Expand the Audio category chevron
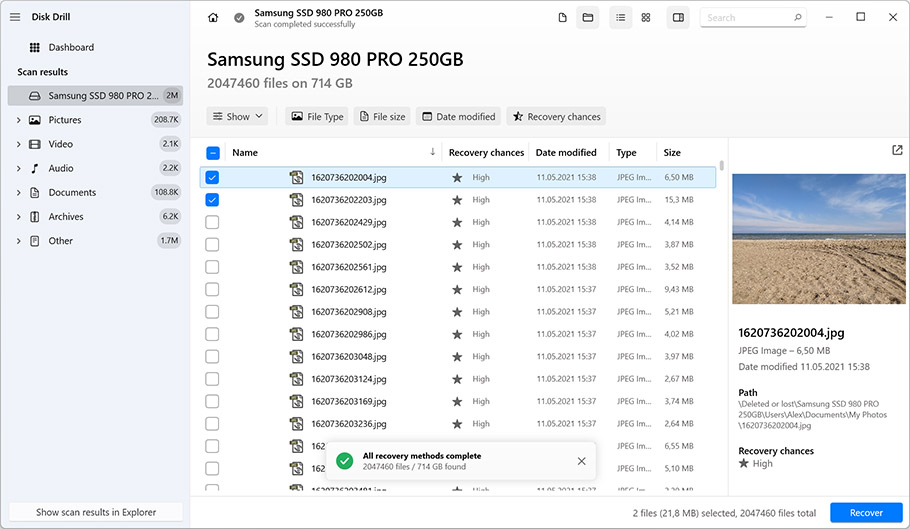Screen dimensions: 910x529 point(19,168)
